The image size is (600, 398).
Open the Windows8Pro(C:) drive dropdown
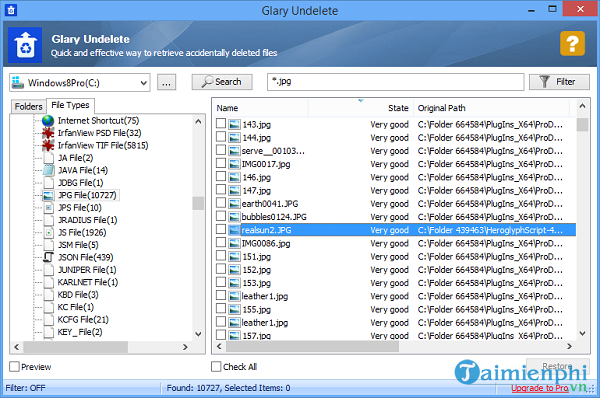pos(143,83)
